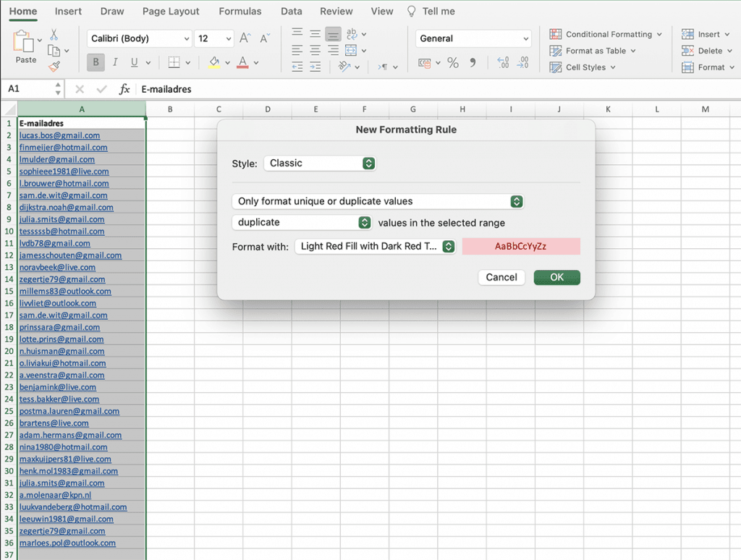Screen dimensions: 741x560
Task: Click the Insert Function fx icon
Action: click(124, 89)
